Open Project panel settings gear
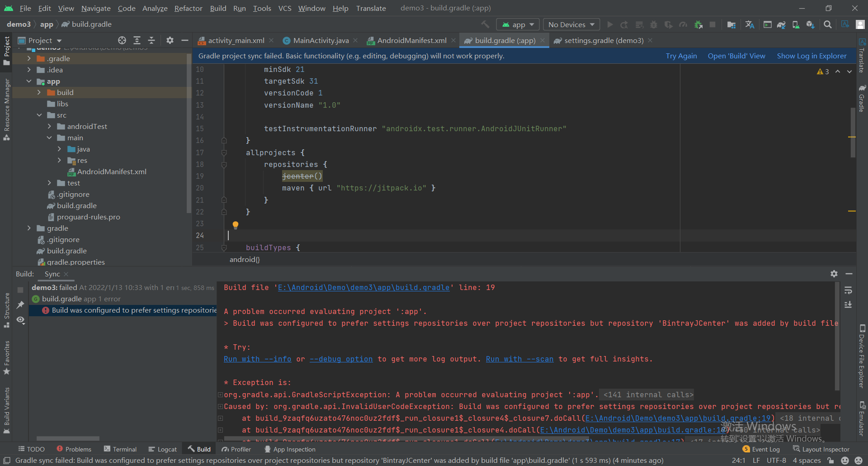Screen dimensions: 868x466 coord(170,40)
